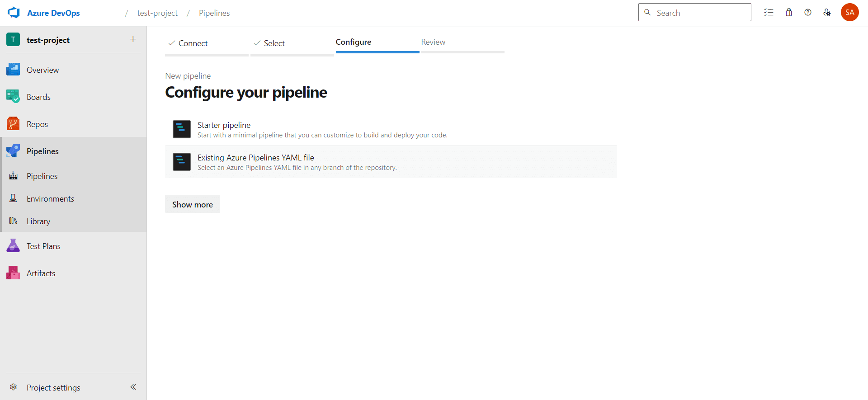The height and width of the screenshot is (400, 868).
Task: Expand options with Show more
Action: [192, 204]
